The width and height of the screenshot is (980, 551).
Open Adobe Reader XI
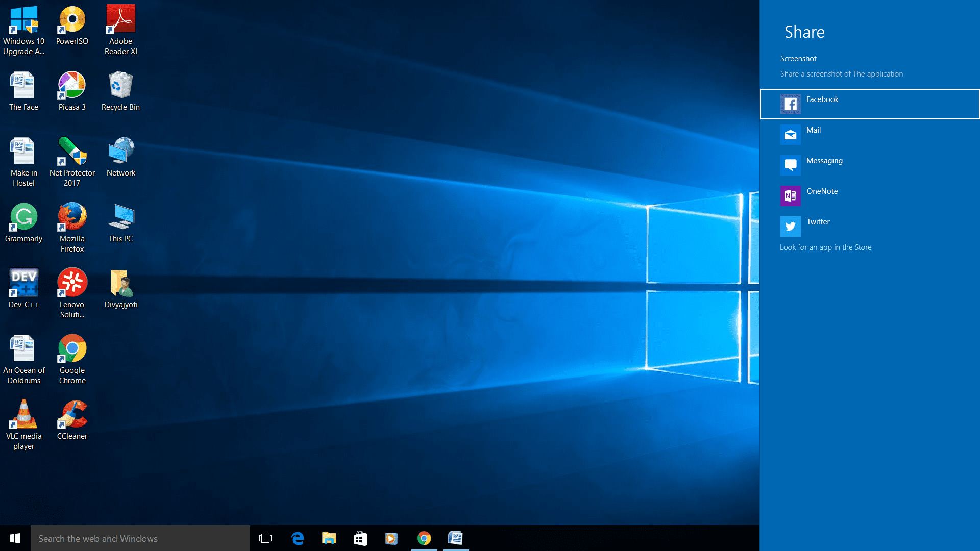point(120,21)
